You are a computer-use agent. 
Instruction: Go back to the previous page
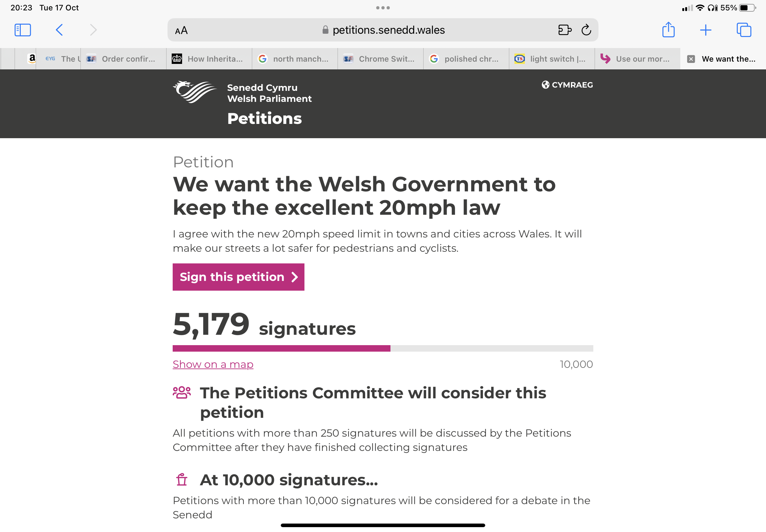pyautogui.click(x=59, y=30)
